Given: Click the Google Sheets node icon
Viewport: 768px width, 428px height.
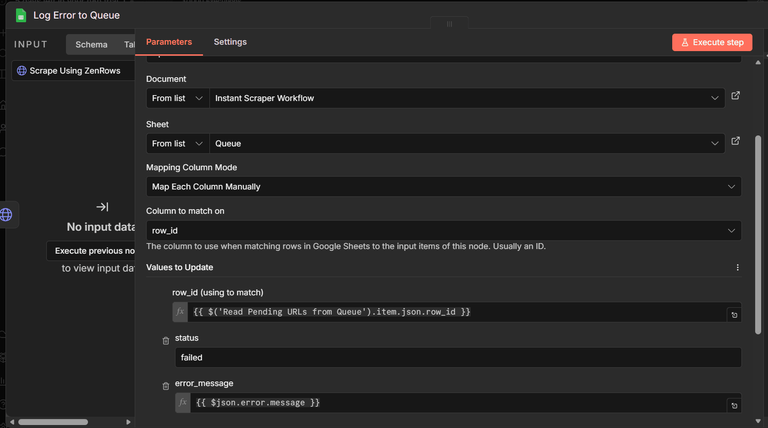Looking at the screenshot, I should 21,15.
